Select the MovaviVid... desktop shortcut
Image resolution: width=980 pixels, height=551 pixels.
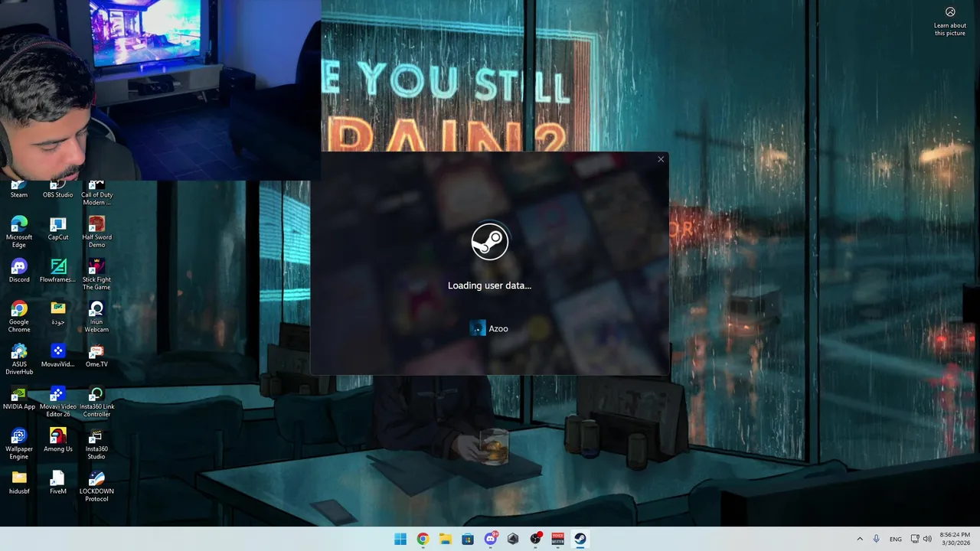pyautogui.click(x=58, y=356)
